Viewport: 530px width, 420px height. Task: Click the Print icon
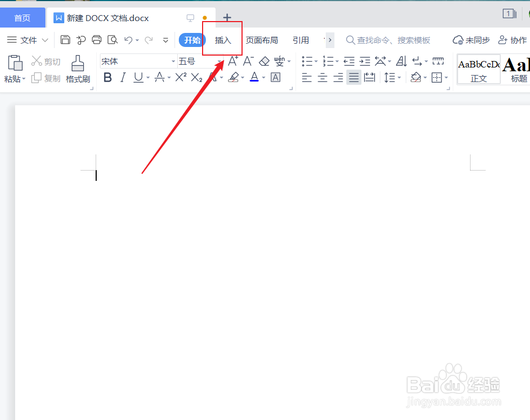pos(97,40)
